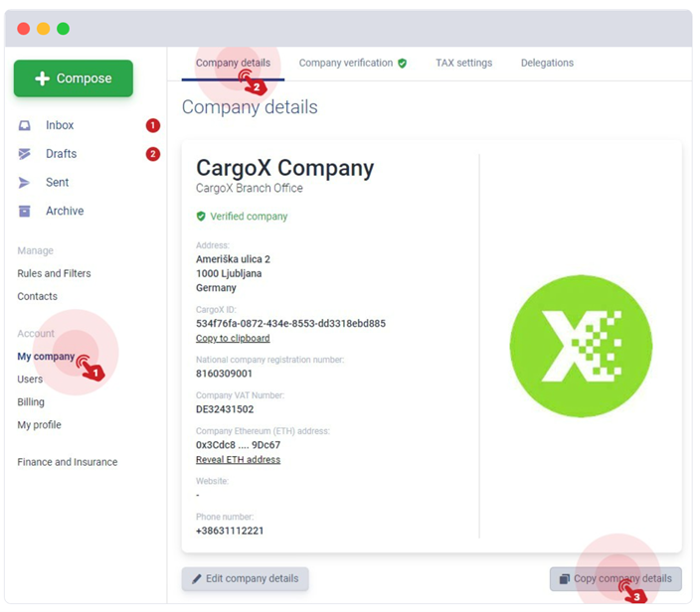Viewport: 700px width, 612px height.
Task: Open the Delegations tab
Action: 547,63
